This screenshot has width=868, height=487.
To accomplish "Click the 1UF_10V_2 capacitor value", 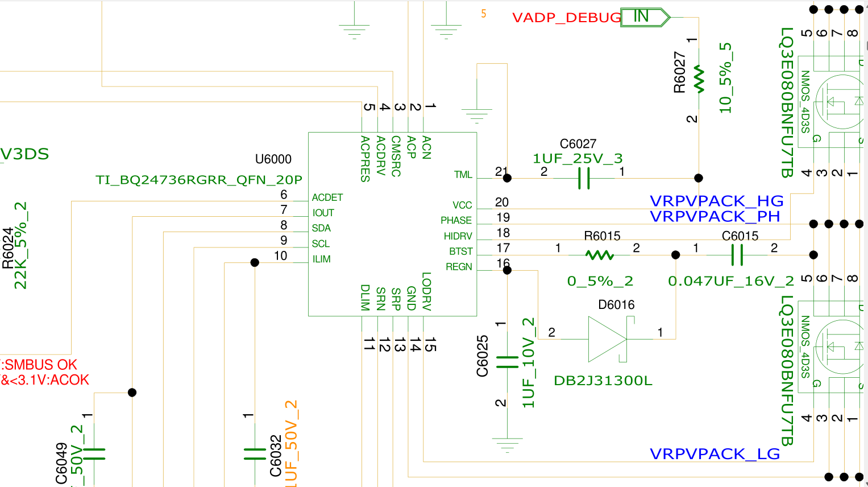I will 529,363.
